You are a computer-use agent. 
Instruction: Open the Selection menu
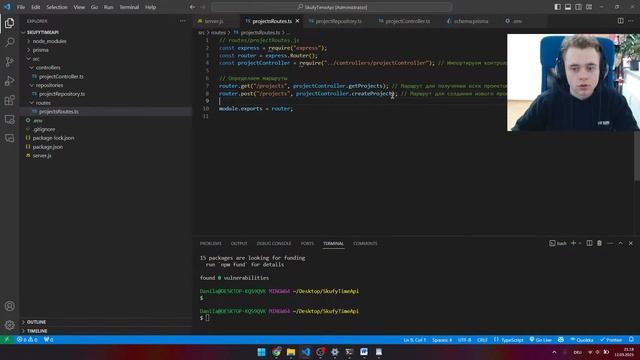57,7
